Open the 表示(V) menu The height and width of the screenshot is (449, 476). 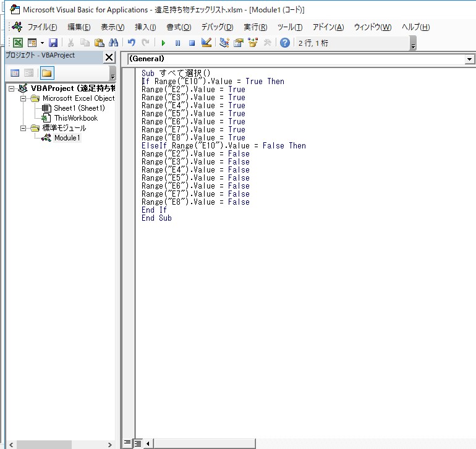tap(113, 27)
